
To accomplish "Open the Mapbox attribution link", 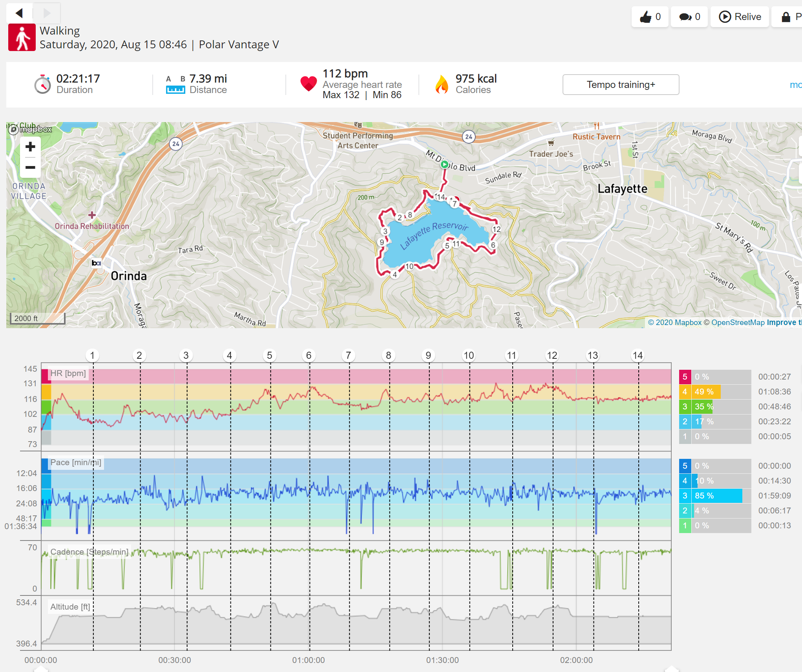I will (674, 323).
